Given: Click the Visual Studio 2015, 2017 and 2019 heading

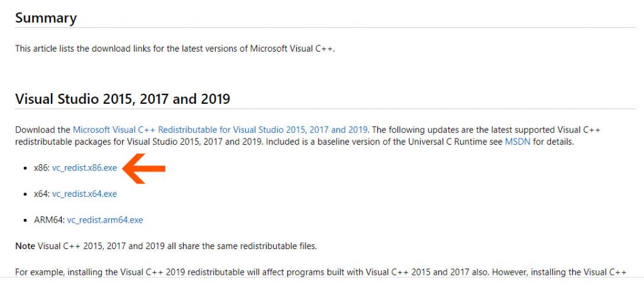Looking at the screenshot, I should click(123, 99).
